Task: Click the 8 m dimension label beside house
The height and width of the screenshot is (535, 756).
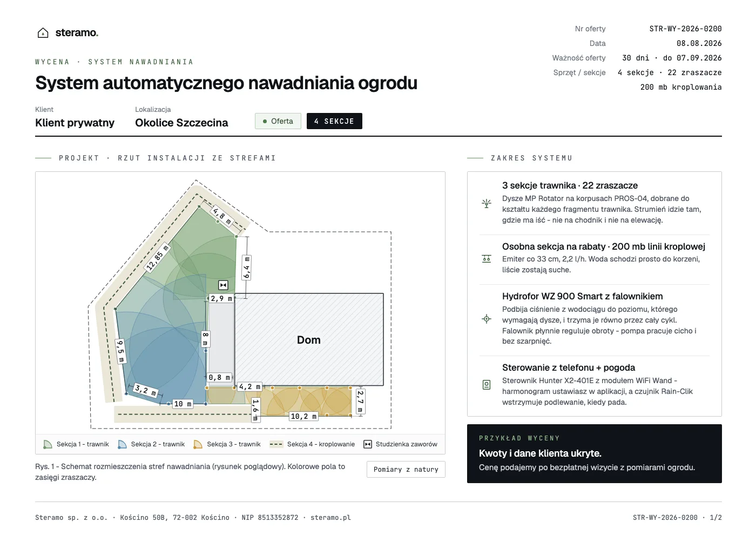Action: [x=205, y=339]
